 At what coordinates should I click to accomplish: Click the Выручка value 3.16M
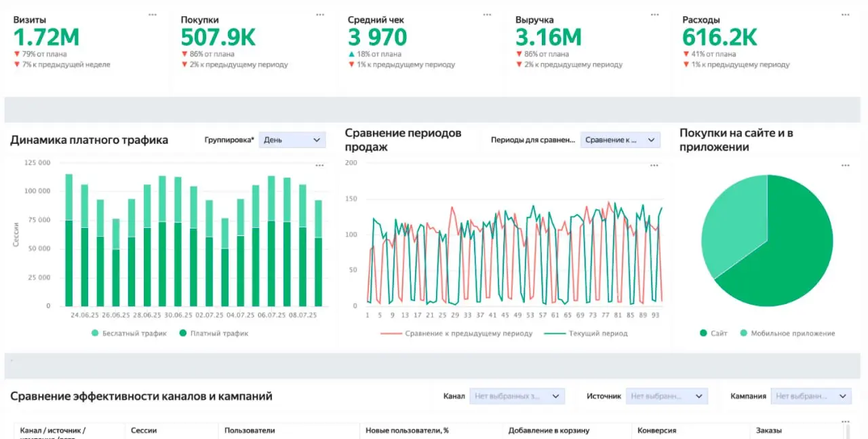click(549, 37)
